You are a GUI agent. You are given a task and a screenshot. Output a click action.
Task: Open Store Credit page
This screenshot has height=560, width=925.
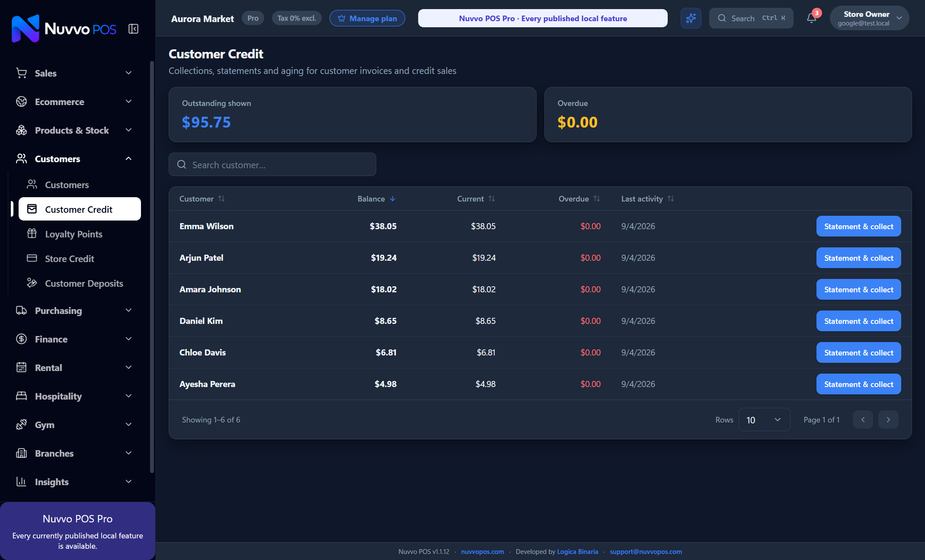[x=80, y=259]
